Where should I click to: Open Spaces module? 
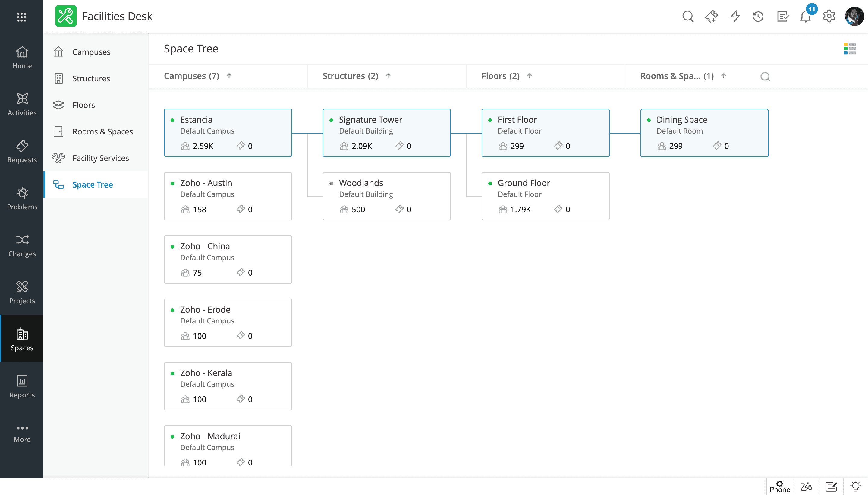tap(22, 339)
